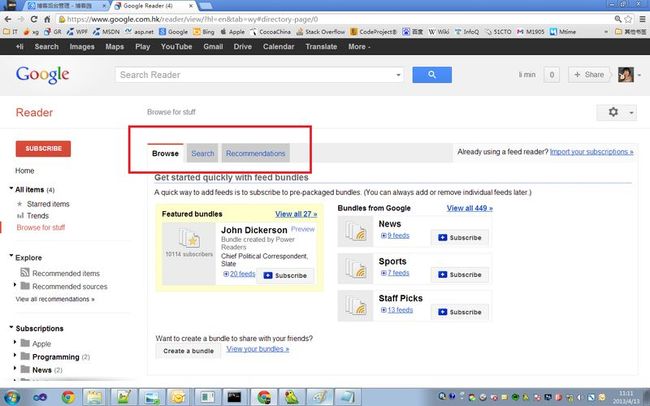Reload the page with refresh icon
Screen dimensions: 650x406
(x=34, y=19)
